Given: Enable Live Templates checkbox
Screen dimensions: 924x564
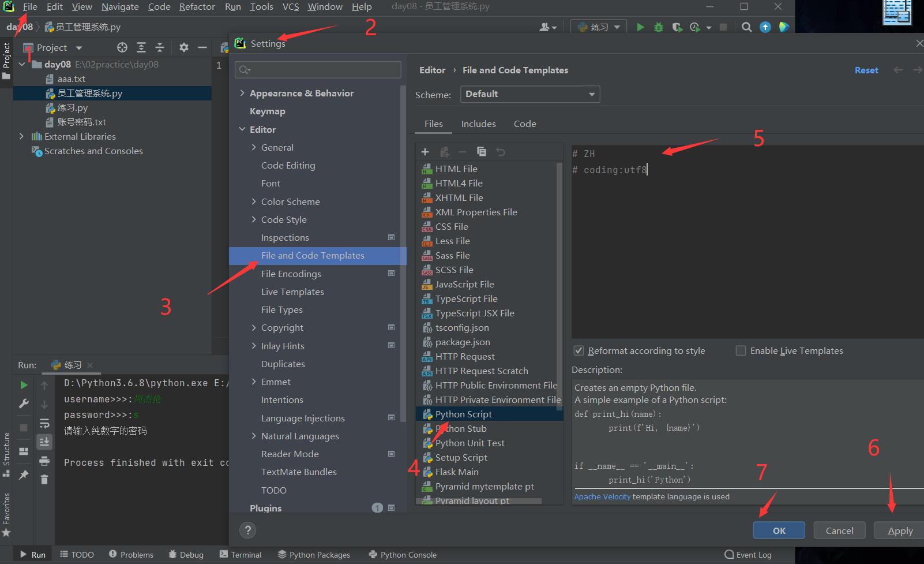Looking at the screenshot, I should point(741,350).
